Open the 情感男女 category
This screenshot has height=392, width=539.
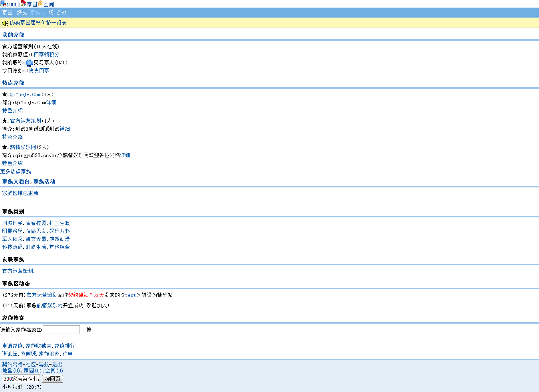click(36, 231)
